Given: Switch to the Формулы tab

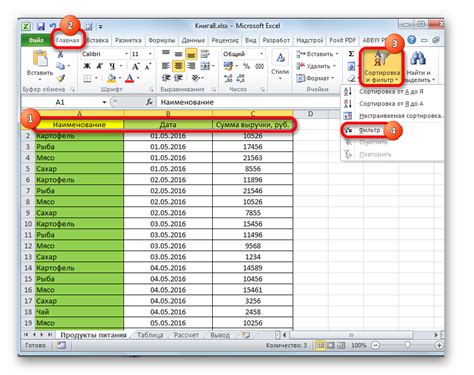Looking at the screenshot, I should pyautogui.click(x=162, y=40).
